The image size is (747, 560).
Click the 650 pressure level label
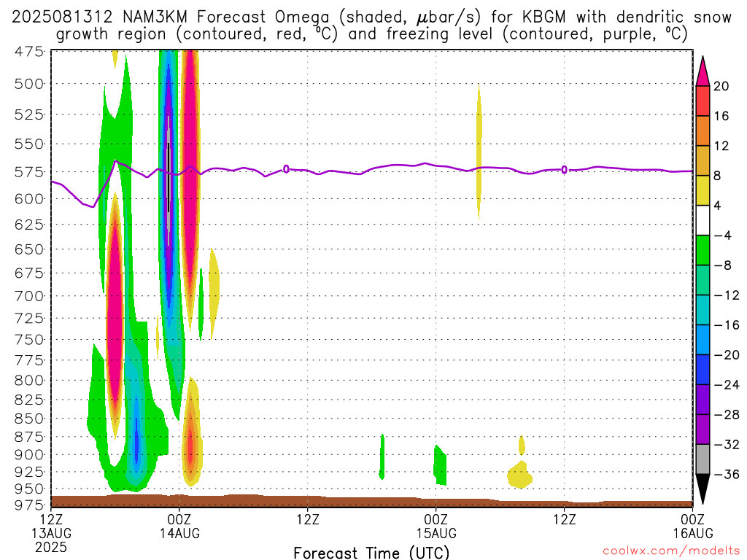pyautogui.click(x=29, y=249)
